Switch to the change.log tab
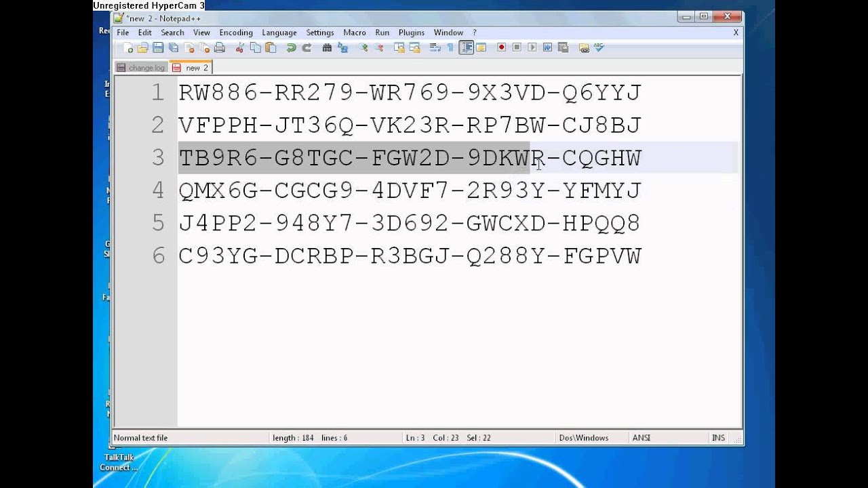The width and height of the screenshot is (868, 488). pyautogui.click(x=141, y=68)
